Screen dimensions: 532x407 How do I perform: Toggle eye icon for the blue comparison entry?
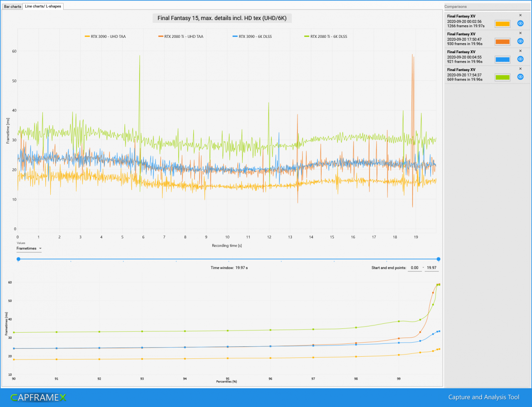pyautogui.click(x=520, y=59)
